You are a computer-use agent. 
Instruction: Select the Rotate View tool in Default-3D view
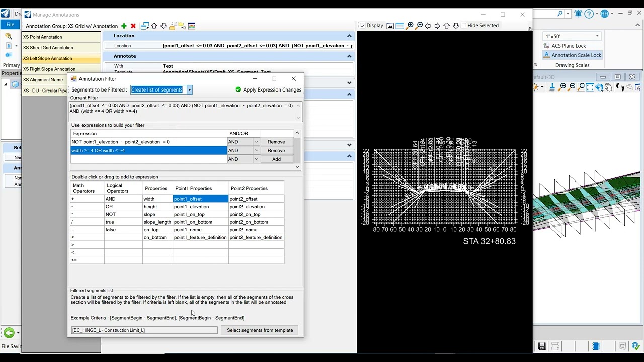[599, 87]
